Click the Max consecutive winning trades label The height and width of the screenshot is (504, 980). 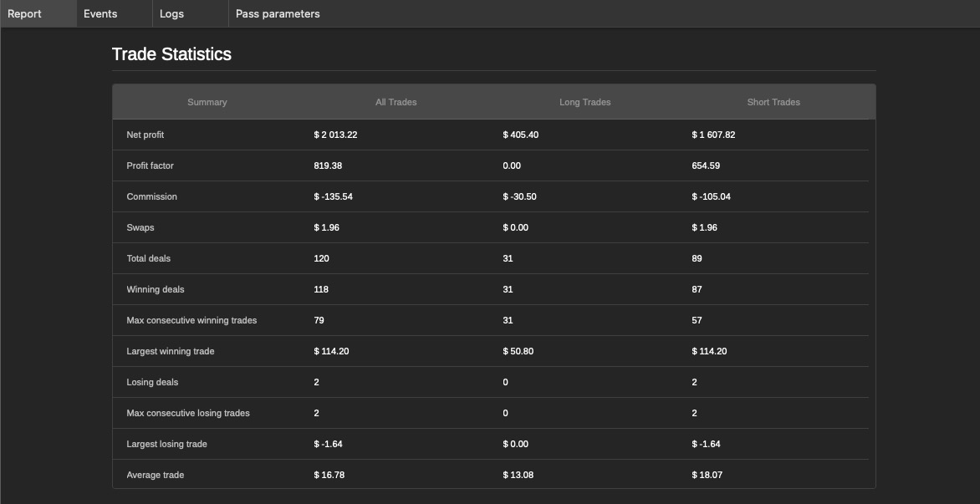(x=191, y=320)
